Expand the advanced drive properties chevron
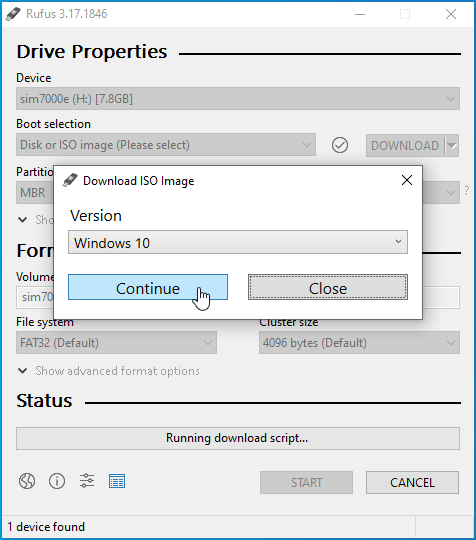 tap(23, 219)
